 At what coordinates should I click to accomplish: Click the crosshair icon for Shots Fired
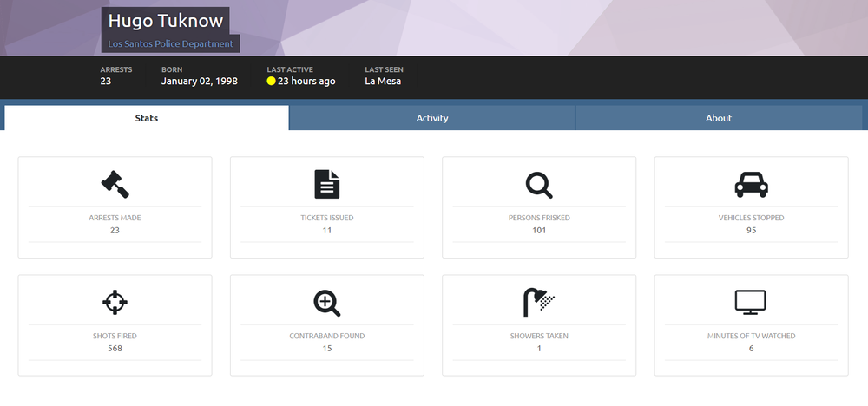click(115, 302)
